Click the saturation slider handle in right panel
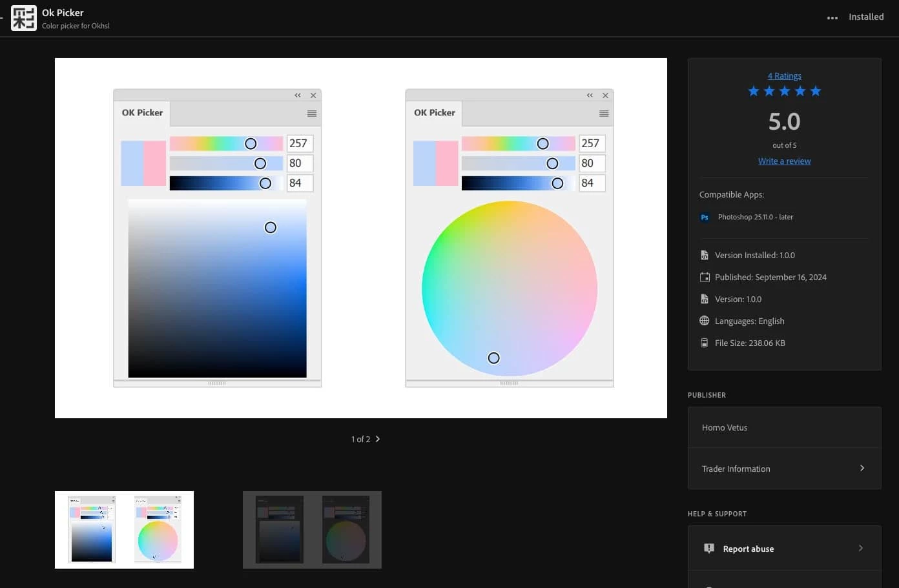 pos(552,164)
